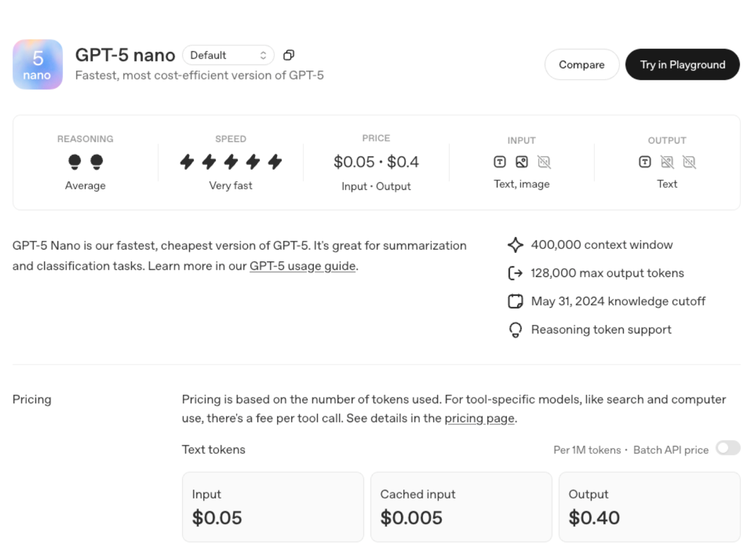The image size is (756, 555).
Task: Copy the model name with copy icon
Action: pos(289,55)
